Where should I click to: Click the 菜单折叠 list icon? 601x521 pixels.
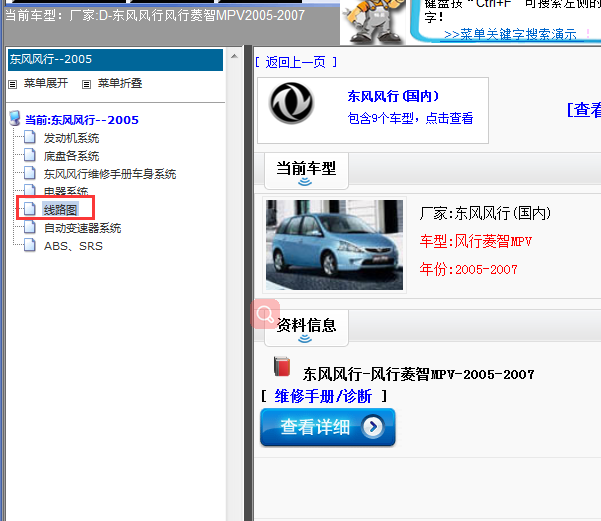87,84
